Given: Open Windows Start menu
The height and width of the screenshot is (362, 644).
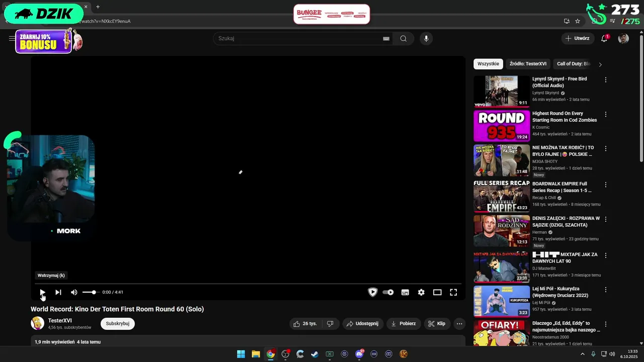Looking at the screenshot, I should tap(241, 354).
